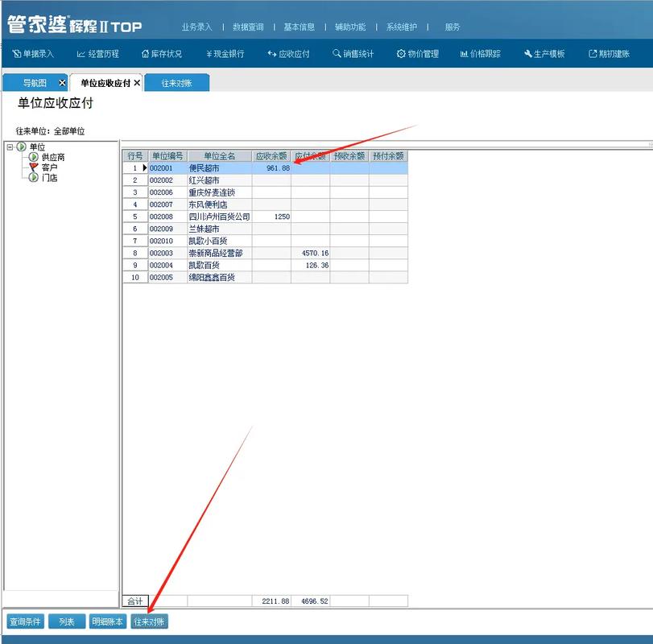Open 期初建账 toolbar item

pyautogui.click(x=609, y=54)
